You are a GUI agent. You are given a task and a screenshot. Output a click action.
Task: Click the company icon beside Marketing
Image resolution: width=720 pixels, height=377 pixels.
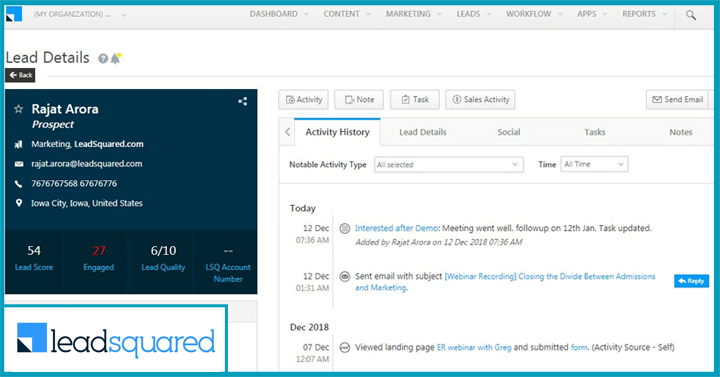(x=18, y=144)
